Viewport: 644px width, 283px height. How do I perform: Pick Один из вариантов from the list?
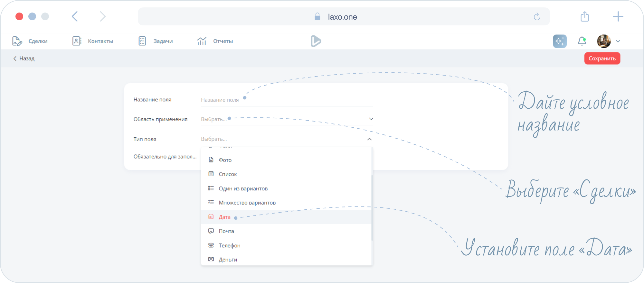click(243, 188)
